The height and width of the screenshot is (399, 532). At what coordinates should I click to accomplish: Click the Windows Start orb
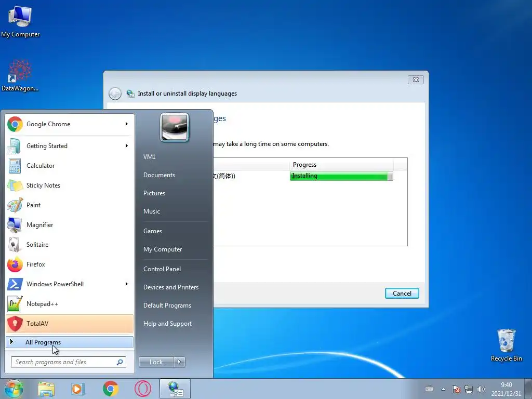pos(14,389)
